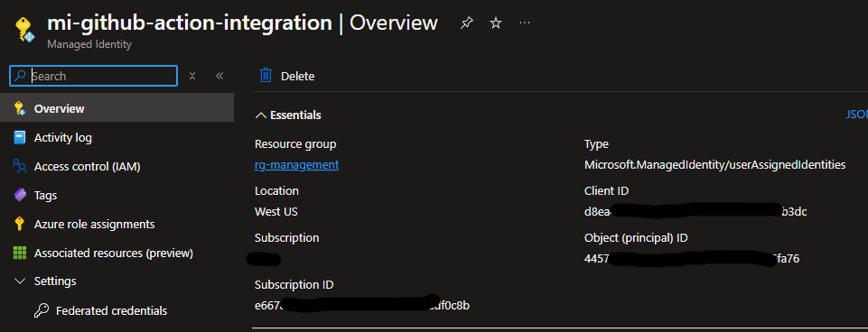The height and width of the screenshot is (332, 868).
Task: Click the Delete button label
Action: pos(298,77)
